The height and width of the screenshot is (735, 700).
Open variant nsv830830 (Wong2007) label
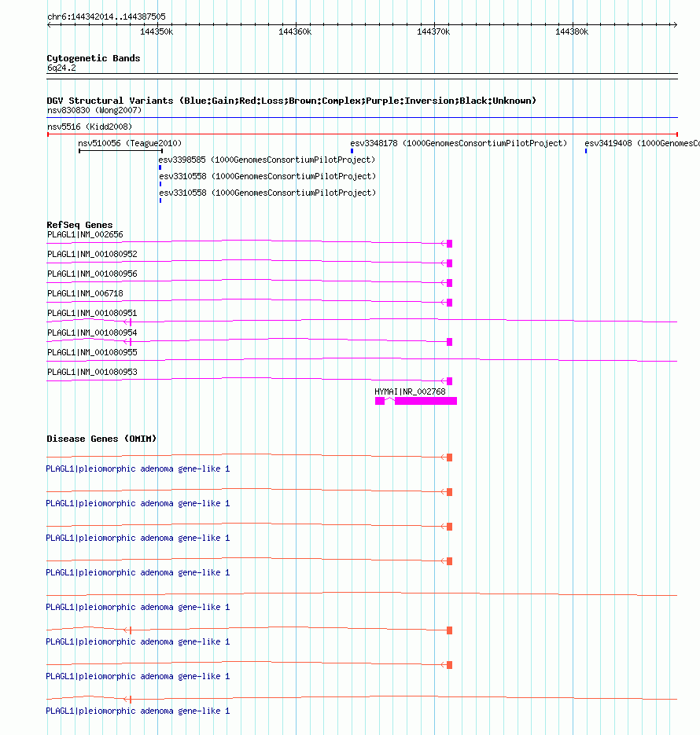click(94, 110)
